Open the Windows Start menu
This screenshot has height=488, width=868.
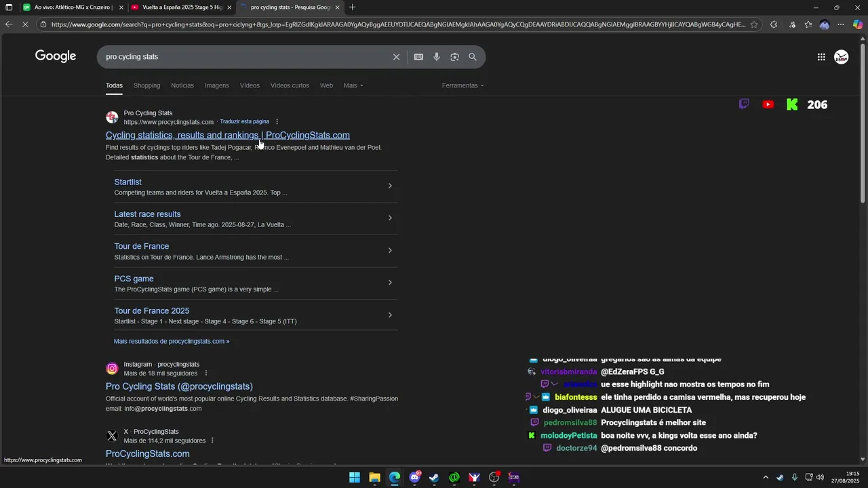pyautogui.click(x=355, y=477)
